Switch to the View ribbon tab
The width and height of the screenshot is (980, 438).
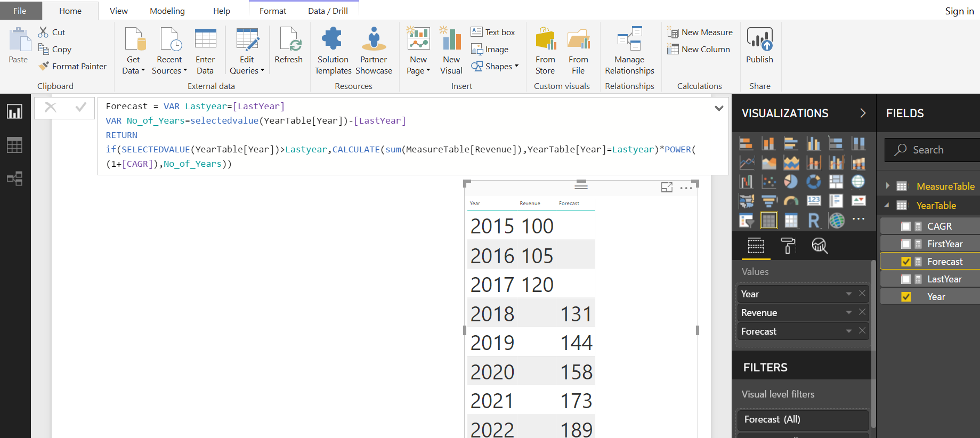click(119, 11)
